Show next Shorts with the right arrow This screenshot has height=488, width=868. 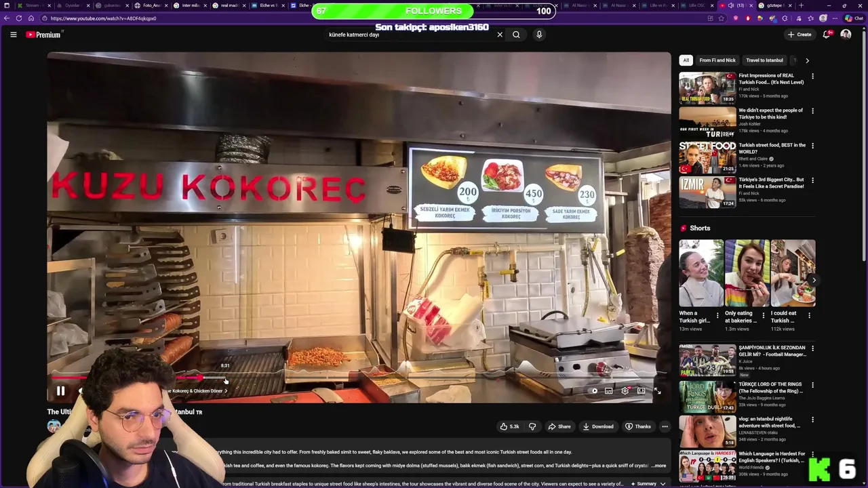pos(814,280)
